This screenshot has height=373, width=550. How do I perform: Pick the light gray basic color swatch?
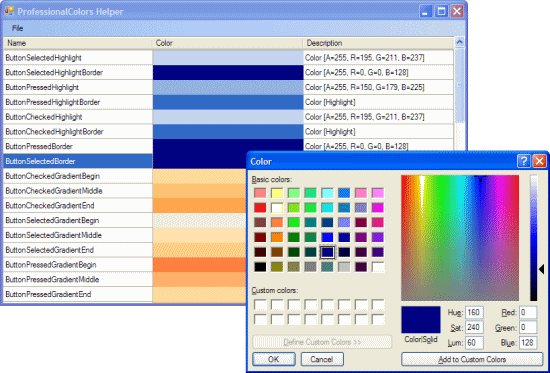coord(344,267)
